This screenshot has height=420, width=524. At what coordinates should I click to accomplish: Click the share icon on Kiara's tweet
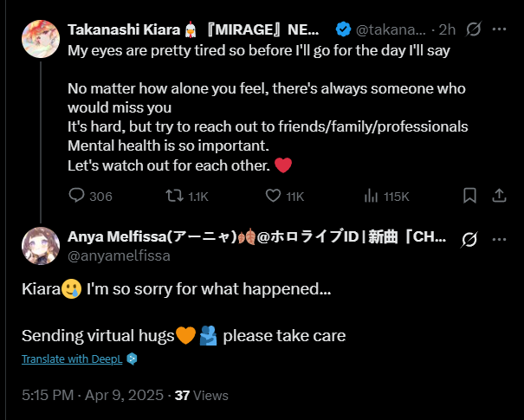tap(499, 196)
